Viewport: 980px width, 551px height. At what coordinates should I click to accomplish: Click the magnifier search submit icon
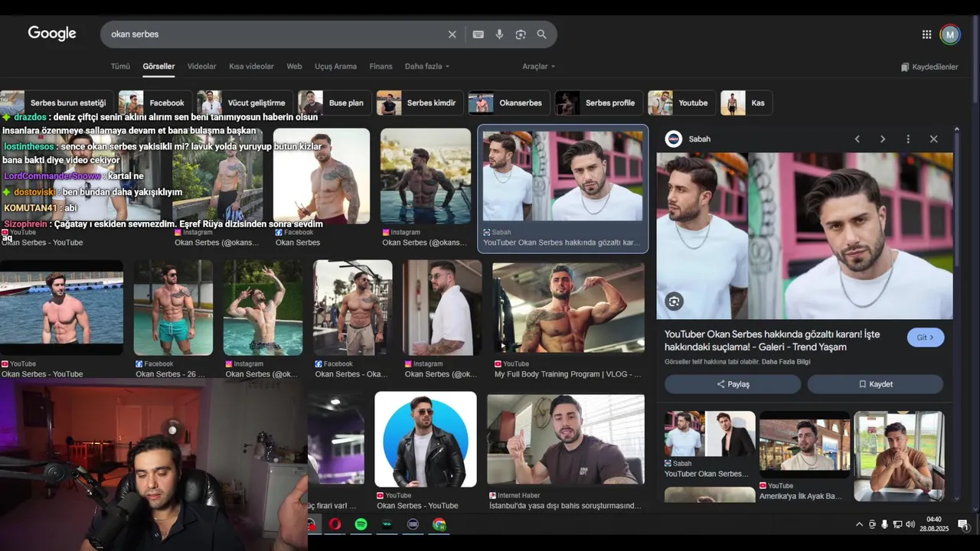541,34
